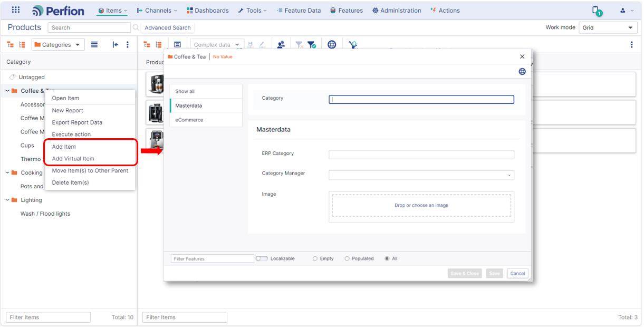Viewport: 644px width, 327px height.
Task: Open the Items menu
Action: point(112,11)
